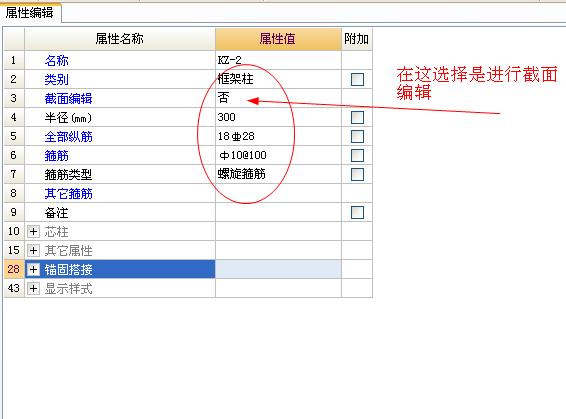Click the 附加 column header
The image size is (566, 419).
coord(357,39)
